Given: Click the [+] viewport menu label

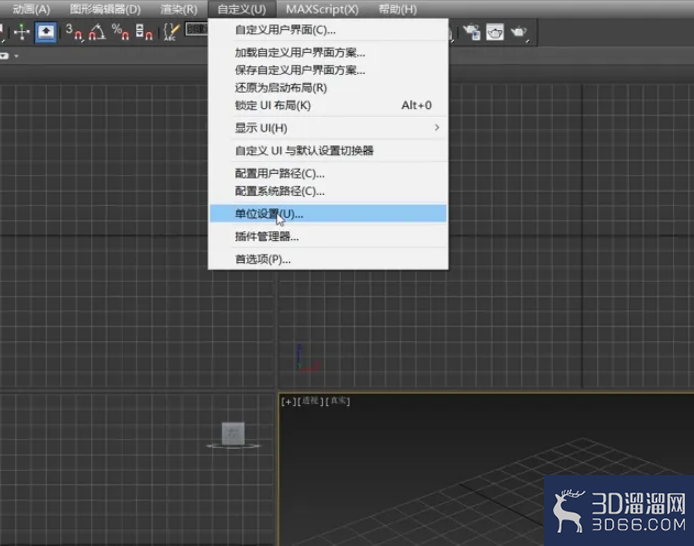Looking at the screenshot, I should [288, 401].
